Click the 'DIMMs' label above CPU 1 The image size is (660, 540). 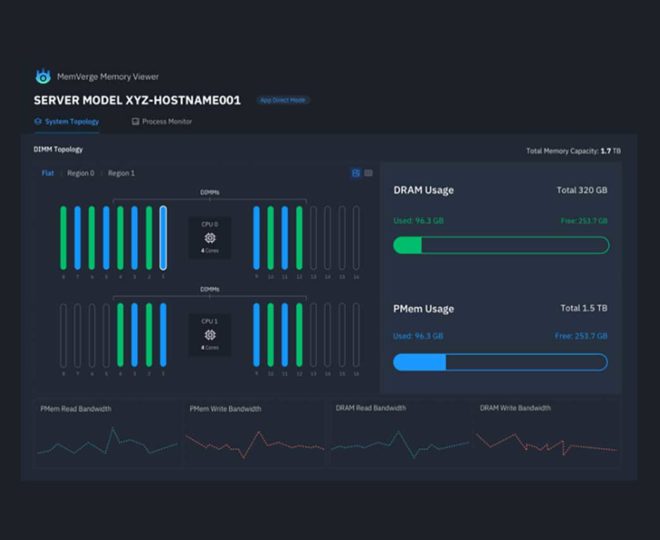click(x=210, y=289)
